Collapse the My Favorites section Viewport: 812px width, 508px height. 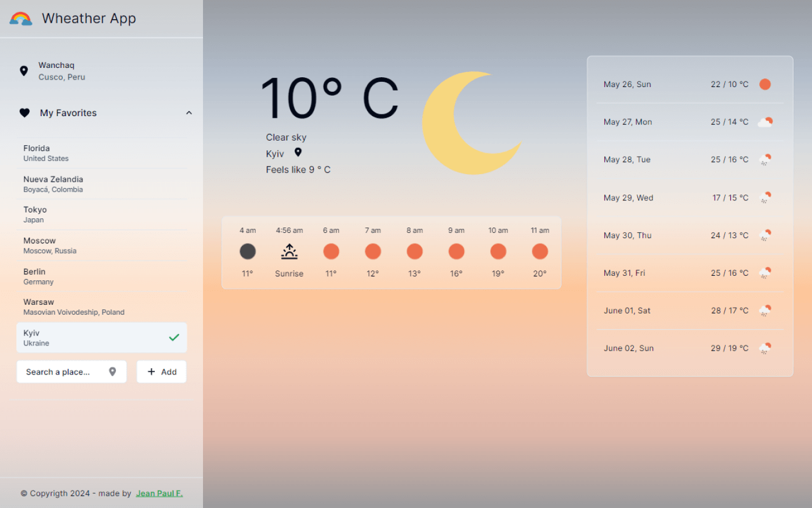coord(188,113)
